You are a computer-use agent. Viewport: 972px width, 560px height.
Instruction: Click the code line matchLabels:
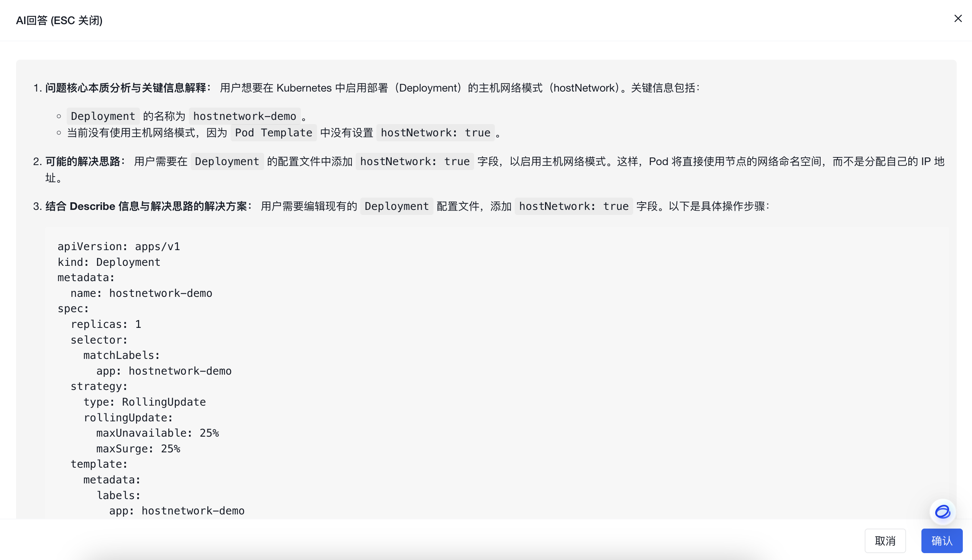pos(121,355)
